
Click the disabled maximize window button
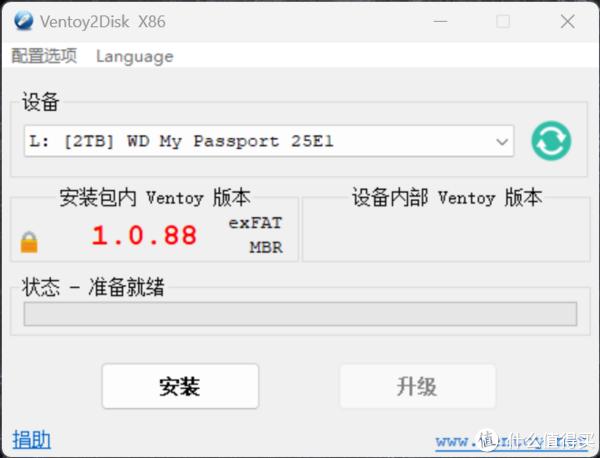pyautogui.click(x=503, y=21)
